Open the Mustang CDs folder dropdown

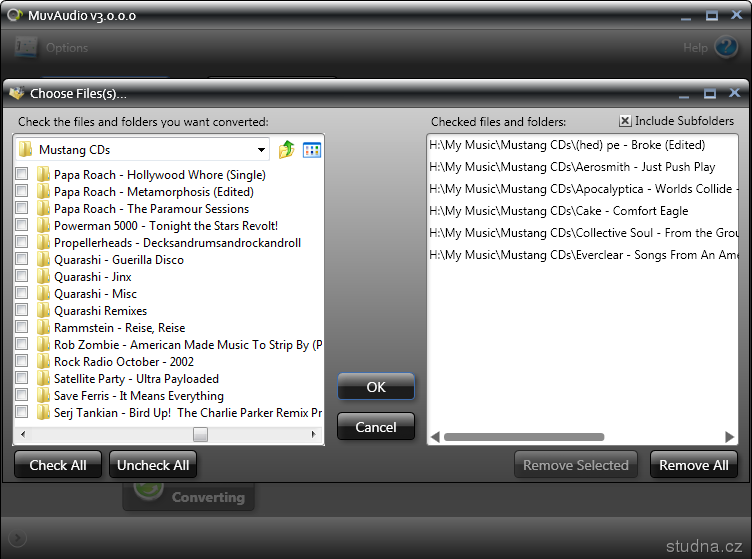(x=261, y=150)
